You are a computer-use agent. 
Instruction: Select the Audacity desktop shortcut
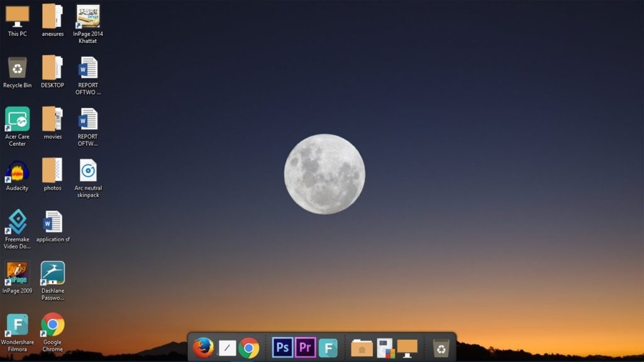(17, 173)
